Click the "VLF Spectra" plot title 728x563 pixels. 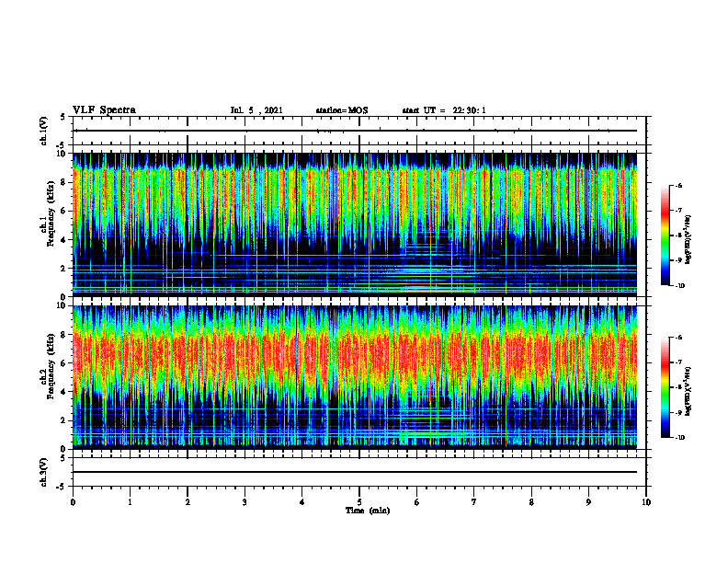click(x=104, y=110)
